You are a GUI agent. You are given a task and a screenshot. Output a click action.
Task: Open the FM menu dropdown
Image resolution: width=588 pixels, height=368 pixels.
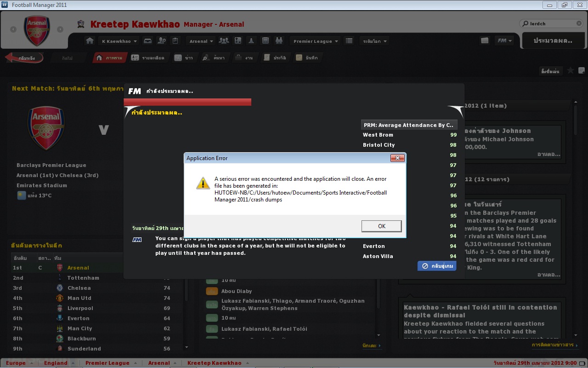click(x=504, y=40)
